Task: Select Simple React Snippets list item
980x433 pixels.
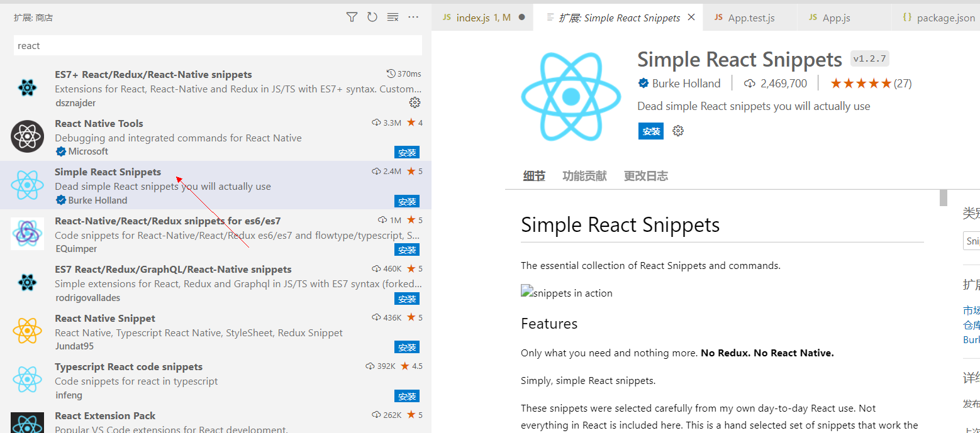Action: pyautogui.click(x=216, y=185)
